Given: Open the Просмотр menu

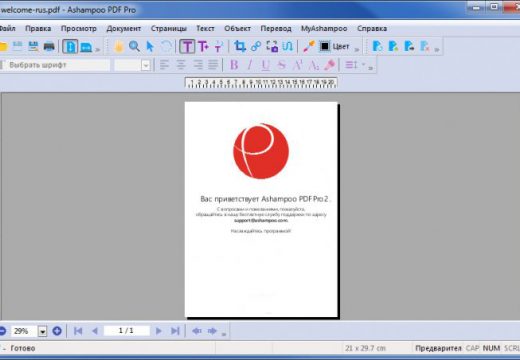Looking at the screenshot, I should pos(79,28).
